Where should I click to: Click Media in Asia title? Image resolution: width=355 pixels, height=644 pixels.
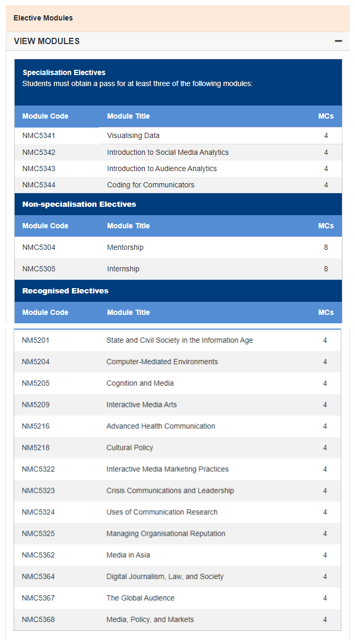[128, 555]
